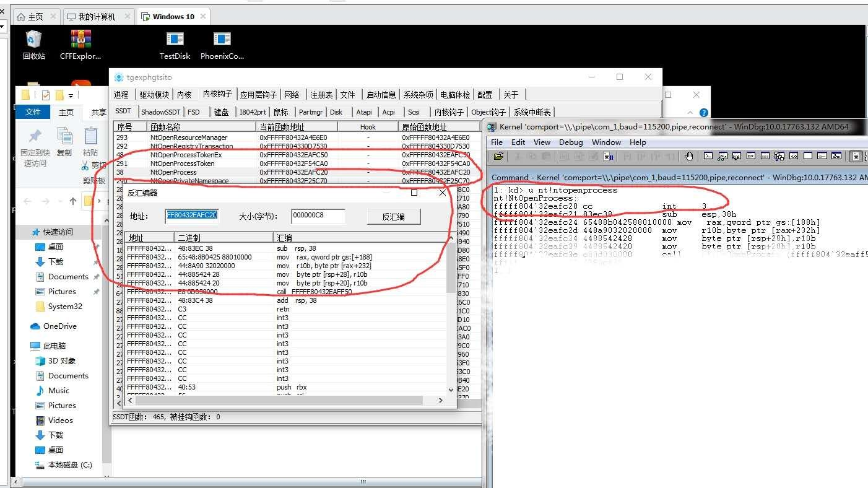
Task: Open Explorer help question mark icon
Action: coord(703,113)
